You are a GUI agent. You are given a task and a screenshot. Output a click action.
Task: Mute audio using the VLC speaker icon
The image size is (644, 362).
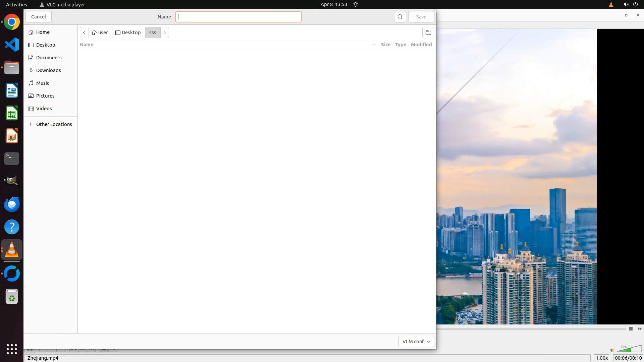[612, 350]
